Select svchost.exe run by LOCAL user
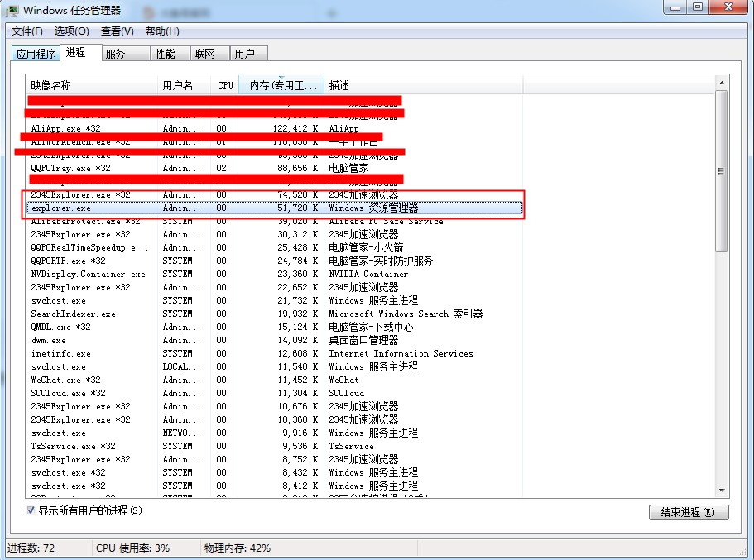Viewport: 754px width, 560px height. 274,366
